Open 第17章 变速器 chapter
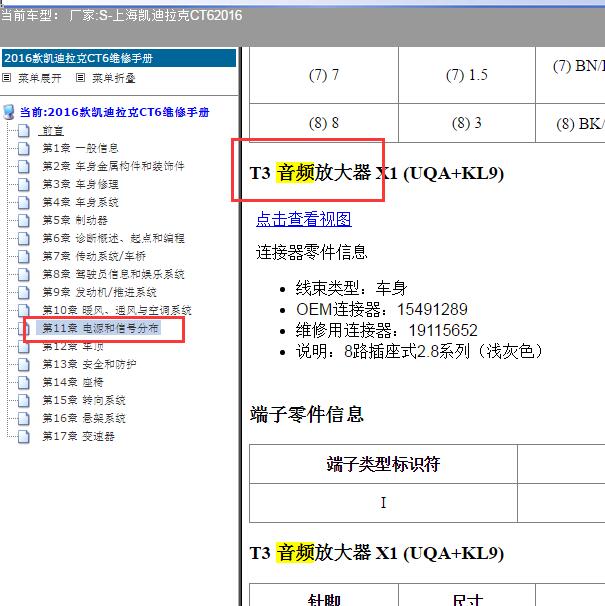This screenshot has width=605, height=606. (x=78, y=436)
